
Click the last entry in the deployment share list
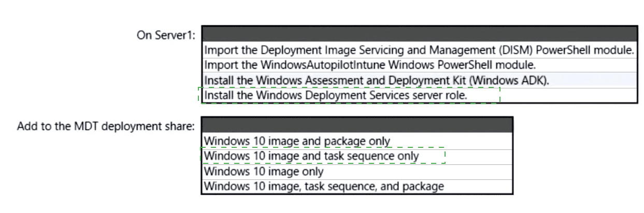point(324,186)
